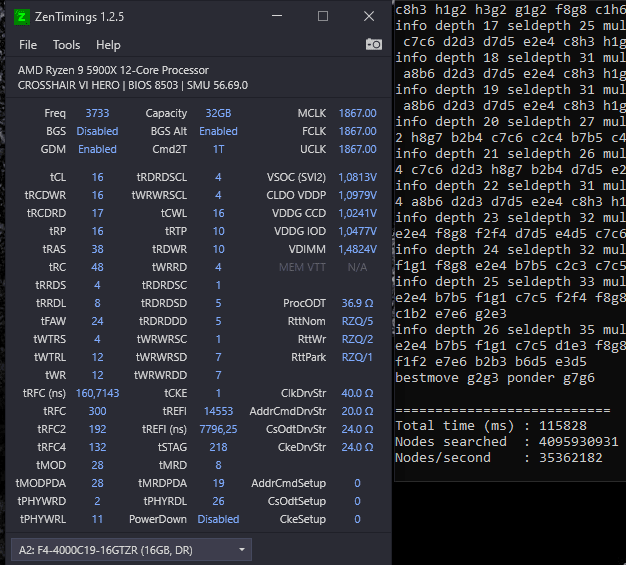
Task: Click the VSOC (SVI2) value 1,0813V
Action: pos(357,177)
